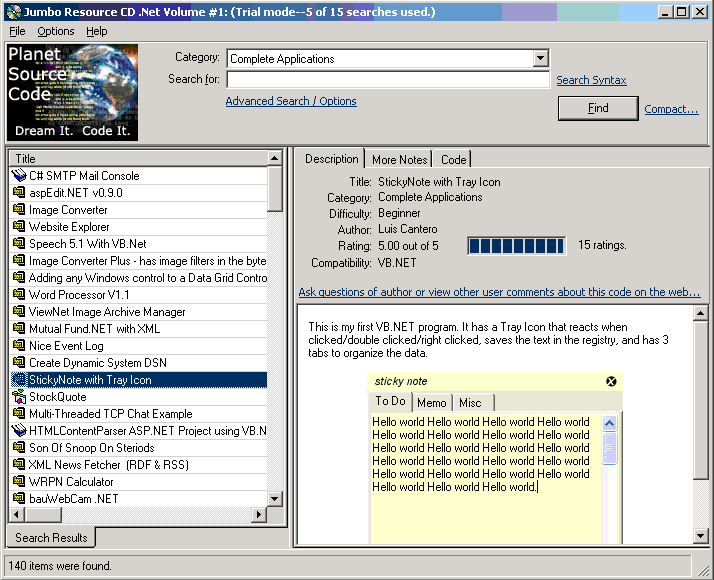
Task: Select the Search Results tab
Action: point(51,538)
